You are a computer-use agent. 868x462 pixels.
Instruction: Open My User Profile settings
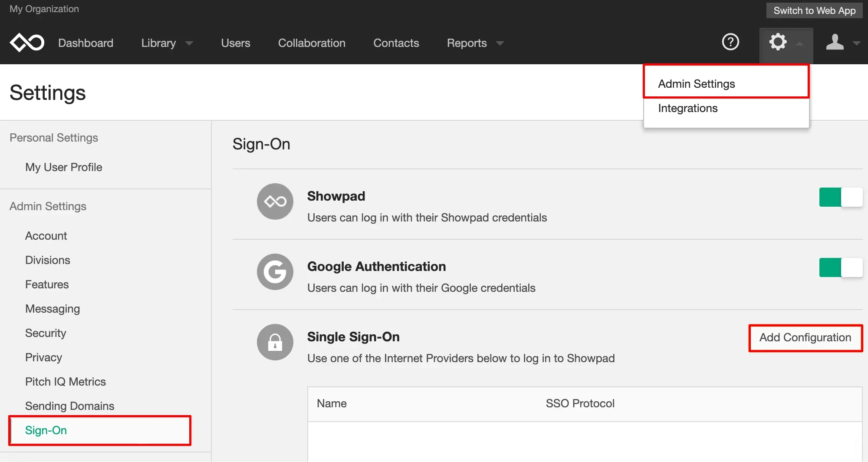coord(63,167)
